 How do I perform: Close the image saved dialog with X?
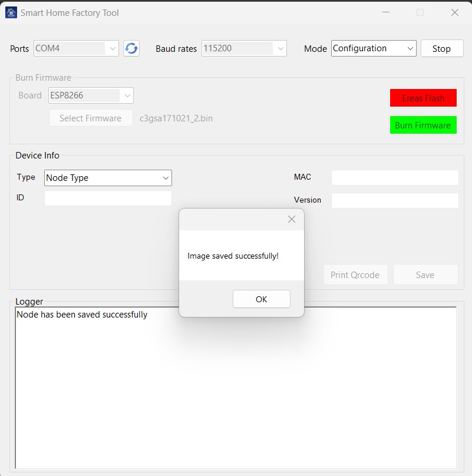(291, 219)
